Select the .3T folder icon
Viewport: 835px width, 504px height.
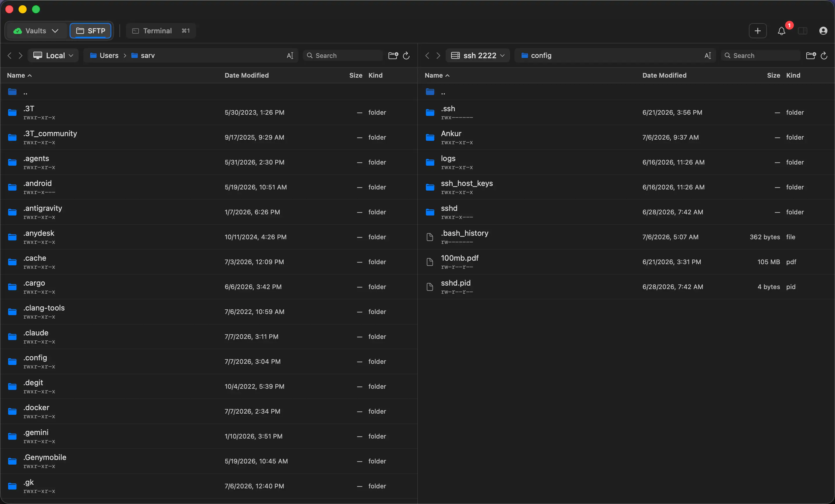coord(12,112)
